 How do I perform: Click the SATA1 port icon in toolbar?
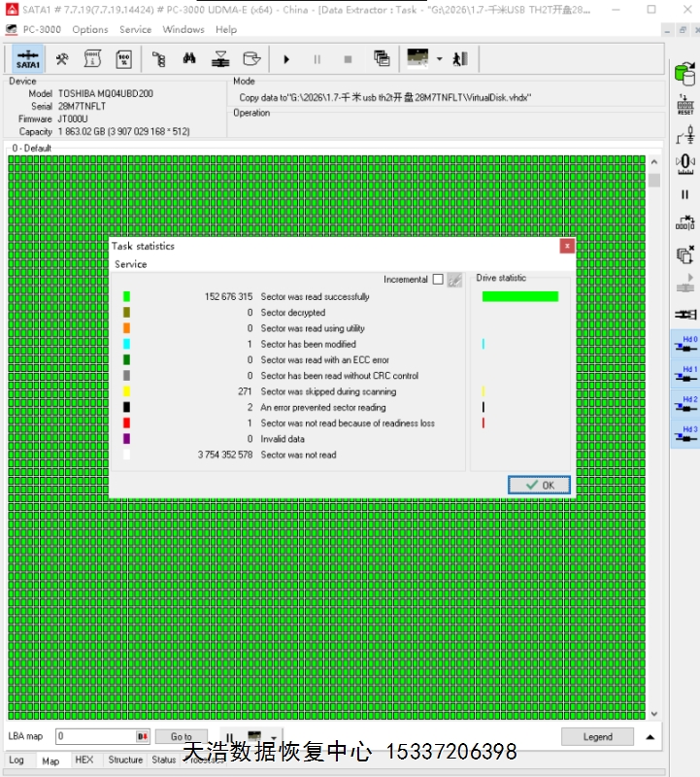[28, 58]
